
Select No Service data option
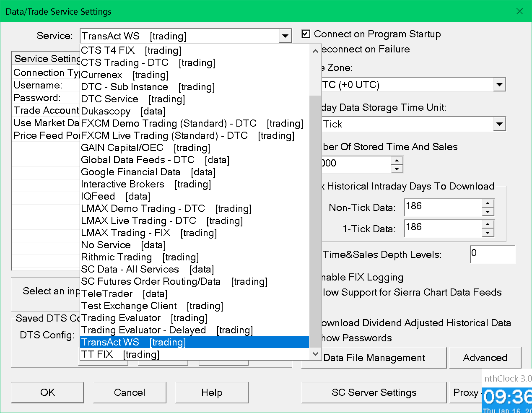point(195,245)
